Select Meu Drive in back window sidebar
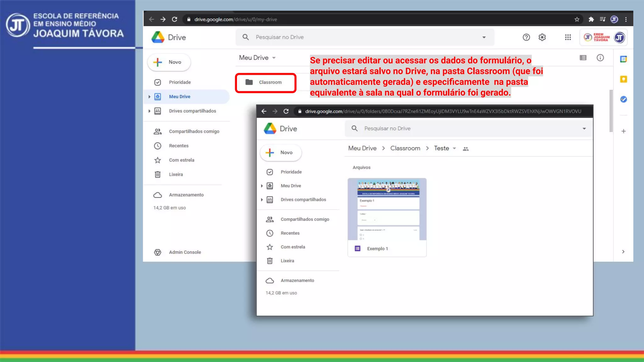Viewport: 644px width, 362px height. (x=187, y=97)
